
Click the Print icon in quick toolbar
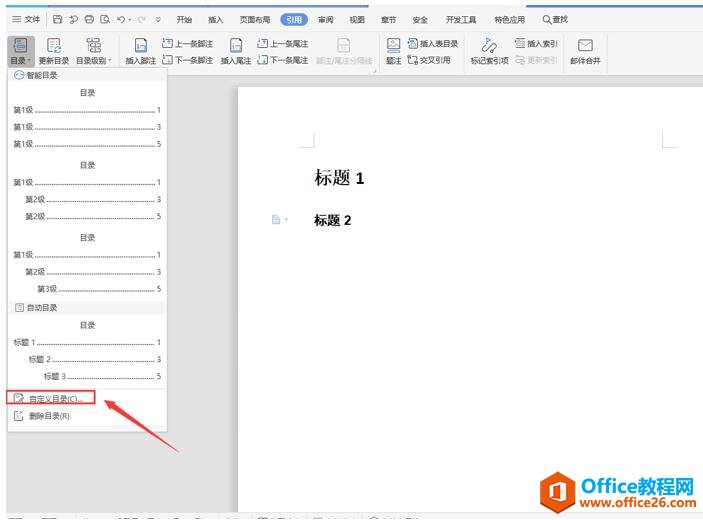[x=89, y=20]
